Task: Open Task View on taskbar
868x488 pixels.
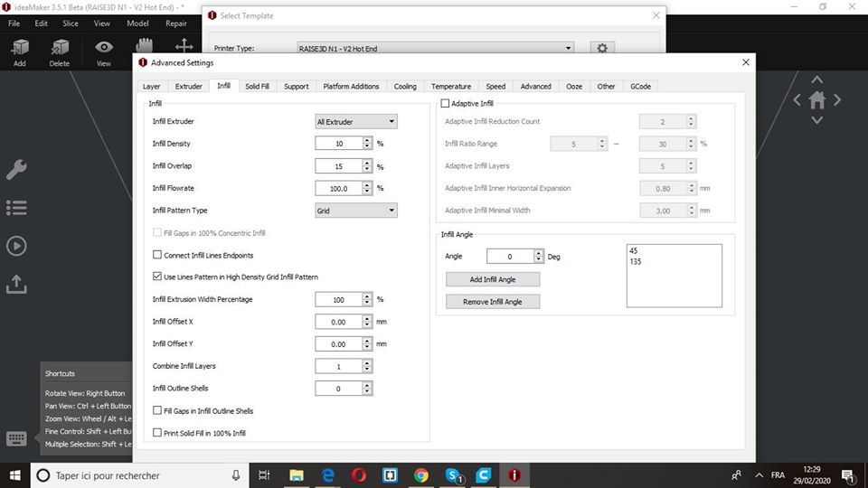Action: click(x=265, y=475)
